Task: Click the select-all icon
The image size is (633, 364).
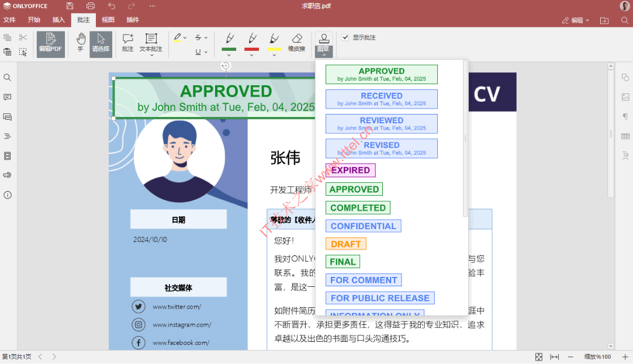Action: 23,51
